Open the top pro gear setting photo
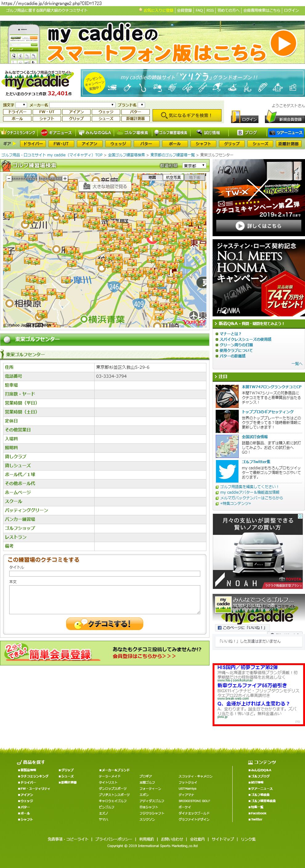Screen dimensions: 305x868 [x=227, y=421]
